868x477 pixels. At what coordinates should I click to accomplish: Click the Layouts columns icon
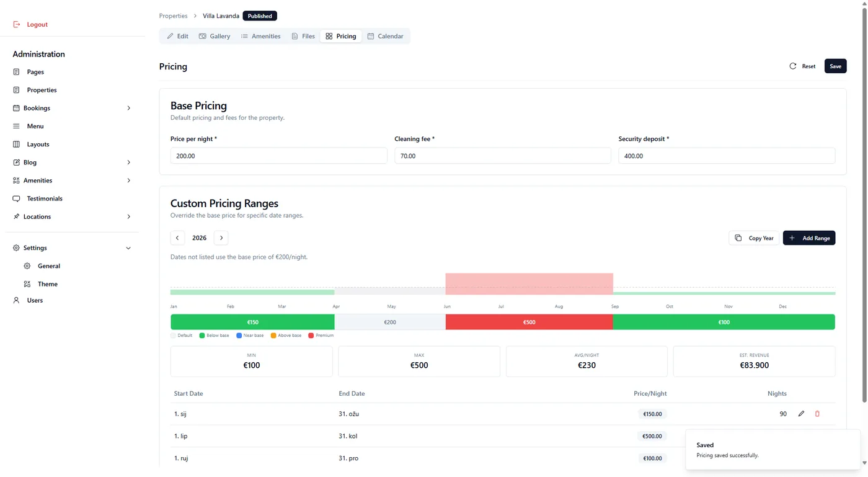17,144
